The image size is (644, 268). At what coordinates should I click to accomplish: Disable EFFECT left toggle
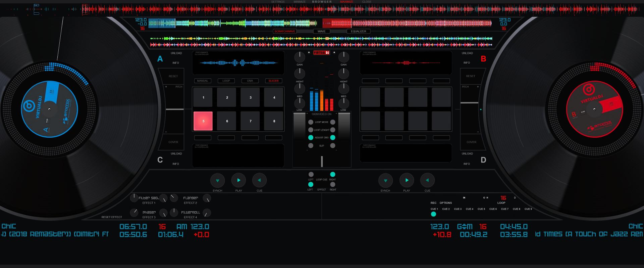pyautogui.click(x=311, y=185)
